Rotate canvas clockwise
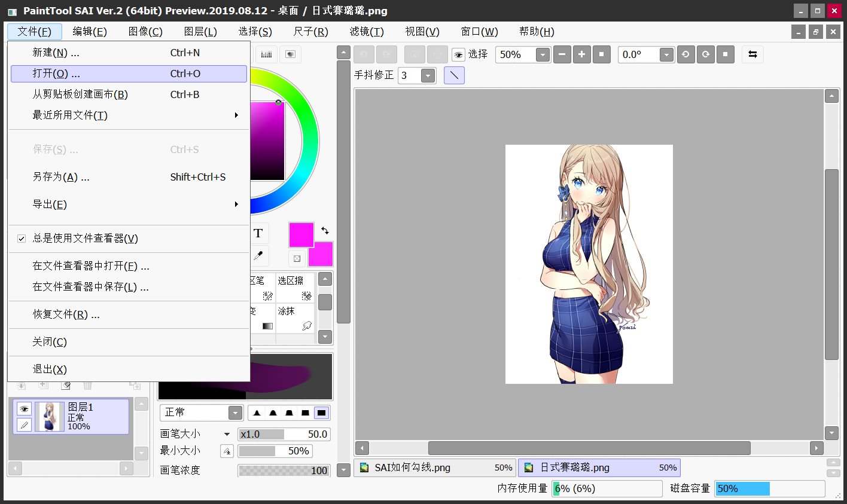This screenshot has width=847, height=504. point(706,54)
